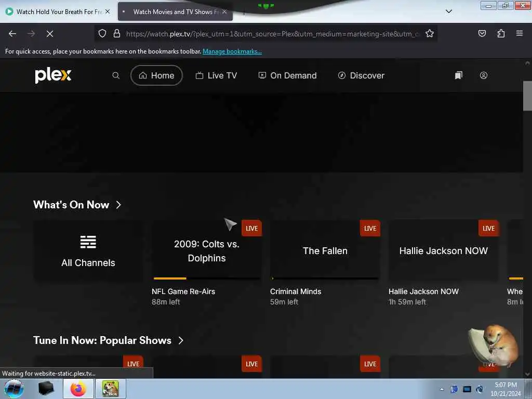This screenshot has width=532, height=399.
Task: Click the site security padlock icon
Action: tap(117, 33)
